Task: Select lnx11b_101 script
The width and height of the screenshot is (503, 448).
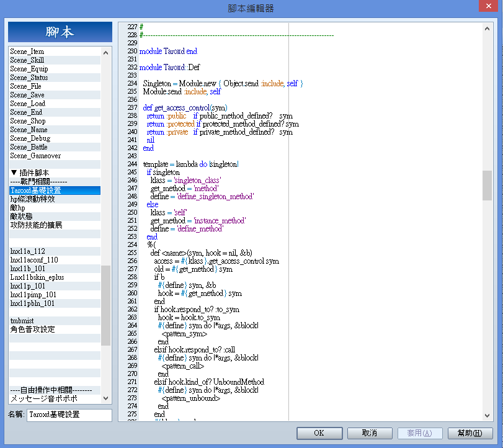Action: [55, 269]
